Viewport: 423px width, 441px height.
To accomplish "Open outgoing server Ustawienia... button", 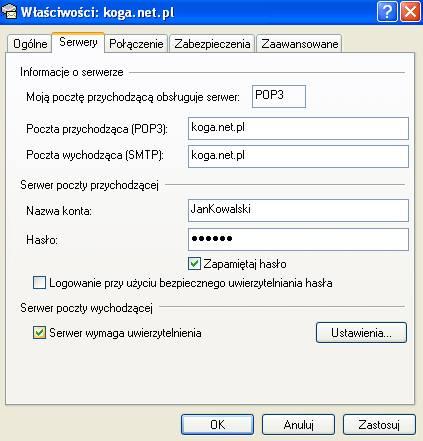I will click(361, 333).
